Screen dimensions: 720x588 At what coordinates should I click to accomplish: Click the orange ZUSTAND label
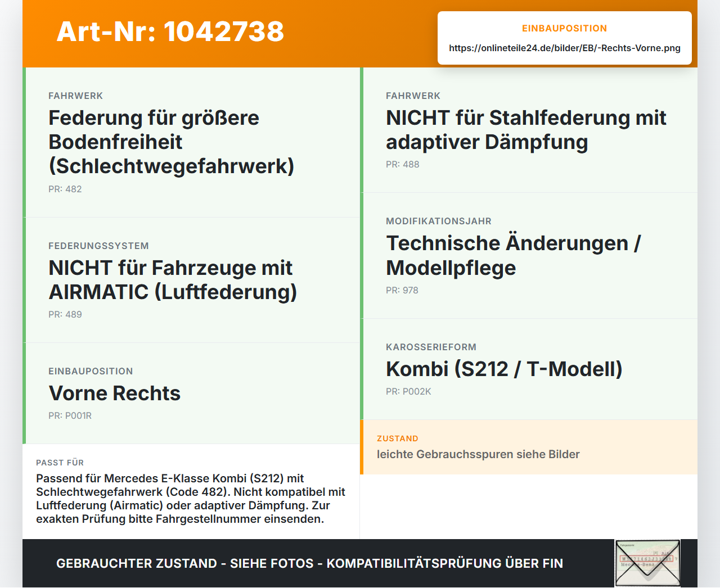398,438
